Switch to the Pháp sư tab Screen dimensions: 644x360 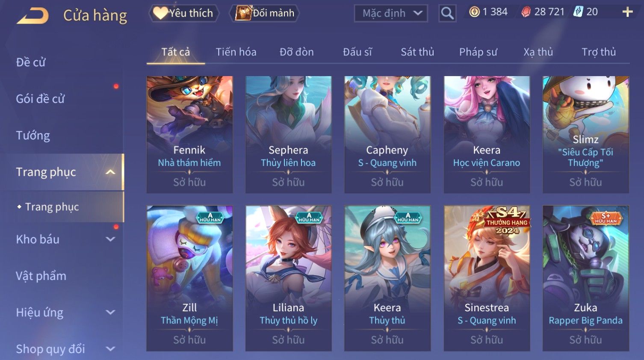(478, 52)
